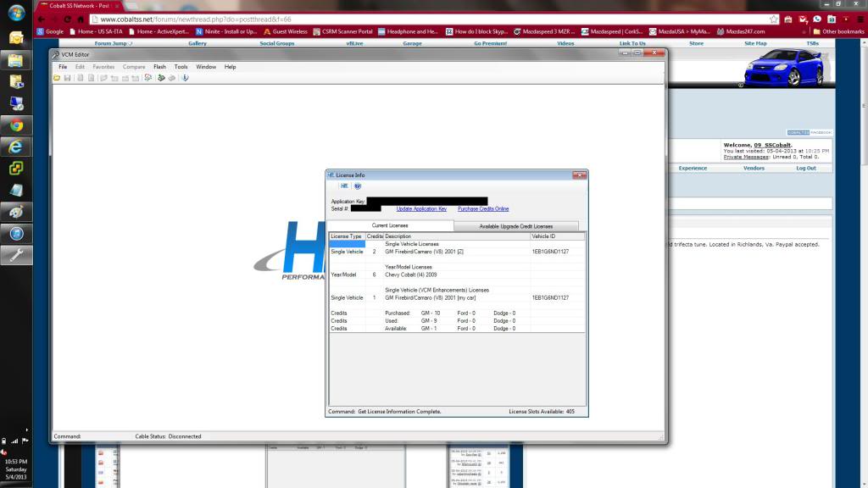The width and height of the screenshot is (868, 488).
Task: Open the Ninite bookmark
Action: coord(226,31)
